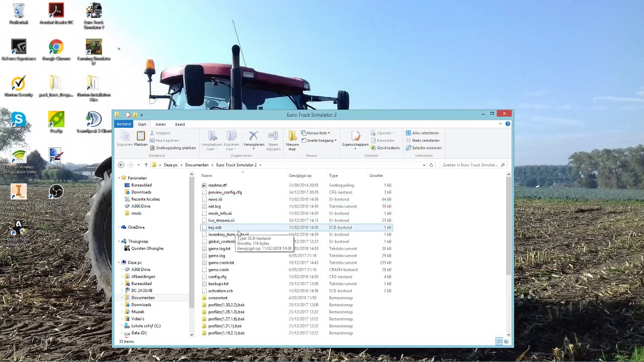644x362 pixels.
Task: Select the activation.scb file
Action: coord(220,291)
